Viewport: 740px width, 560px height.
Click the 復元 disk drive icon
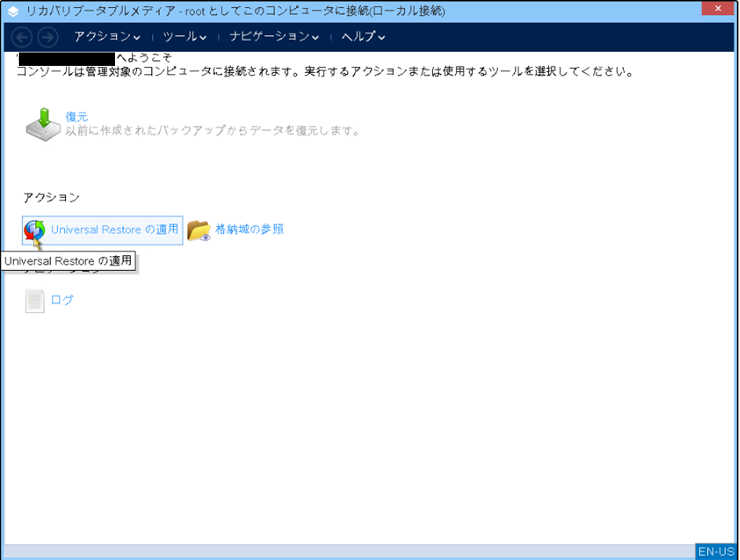[x=42, y=125]
